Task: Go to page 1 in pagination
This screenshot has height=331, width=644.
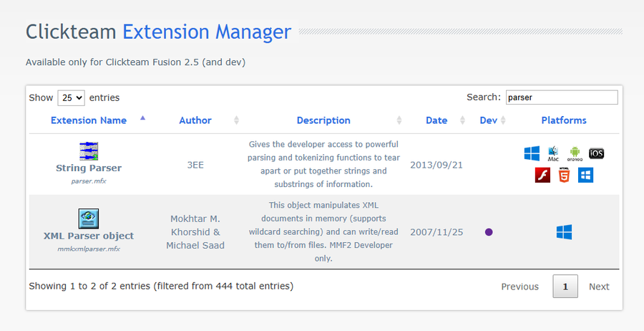Action: 565,287
